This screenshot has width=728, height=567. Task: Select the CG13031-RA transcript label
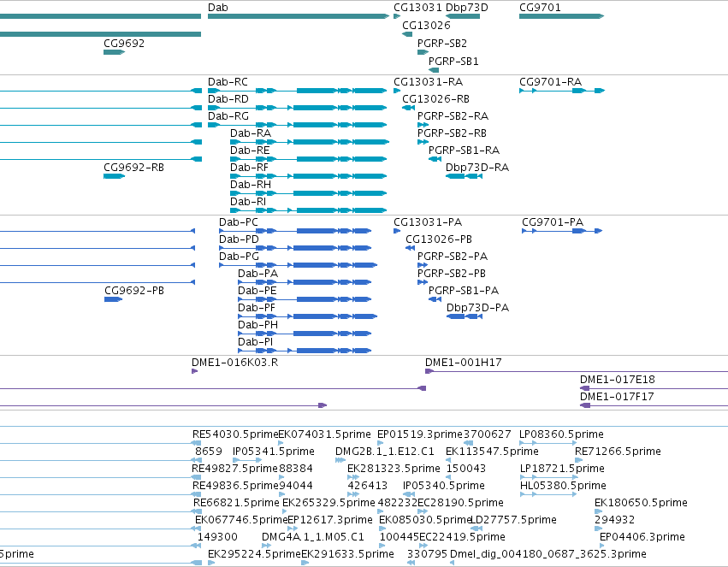[x=428, y=82]
